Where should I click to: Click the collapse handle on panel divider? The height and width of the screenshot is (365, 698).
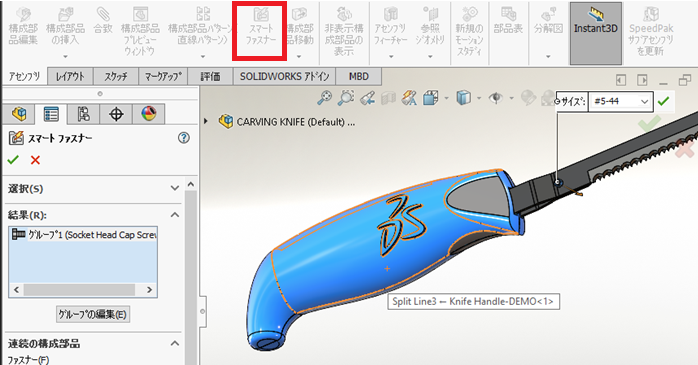pos(203,311)
